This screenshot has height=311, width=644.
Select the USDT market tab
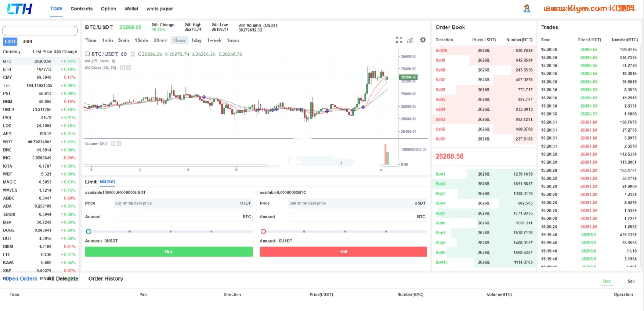point(10,41)
